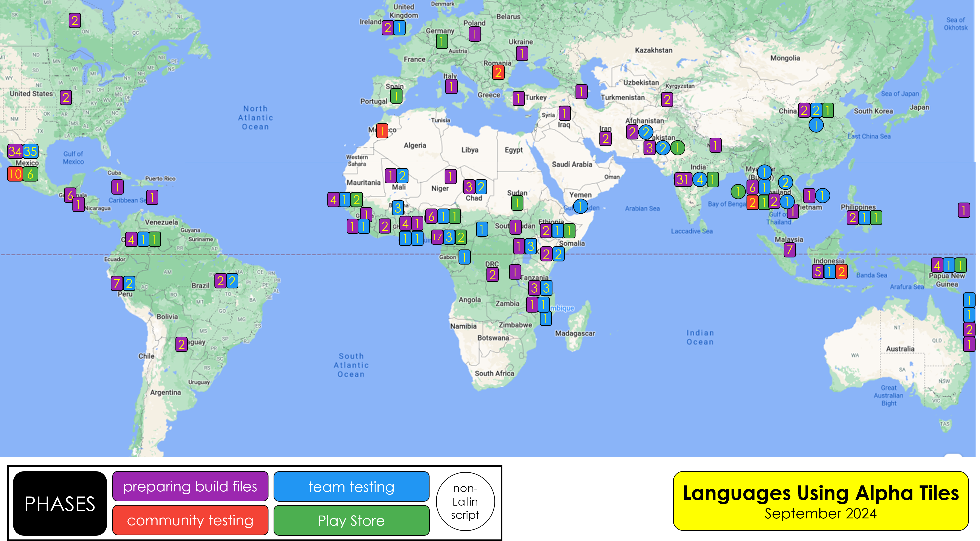Click the green 1 marker in Philippines
980x541 pixels.
(x=876, y=218)
